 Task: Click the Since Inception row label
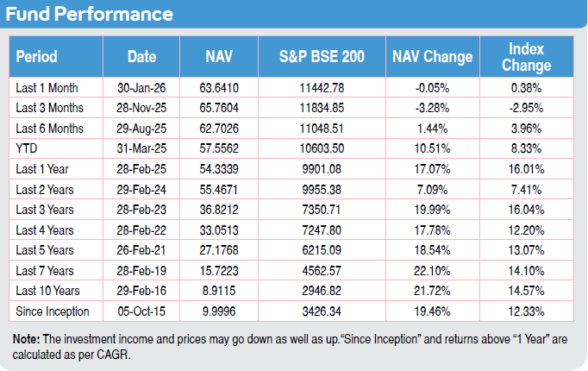53,310
